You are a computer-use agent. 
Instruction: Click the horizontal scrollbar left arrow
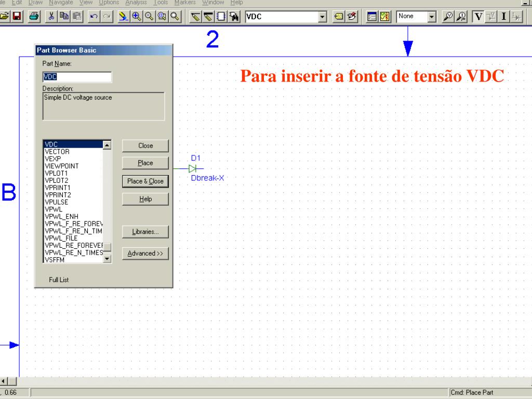click(4, 381)
